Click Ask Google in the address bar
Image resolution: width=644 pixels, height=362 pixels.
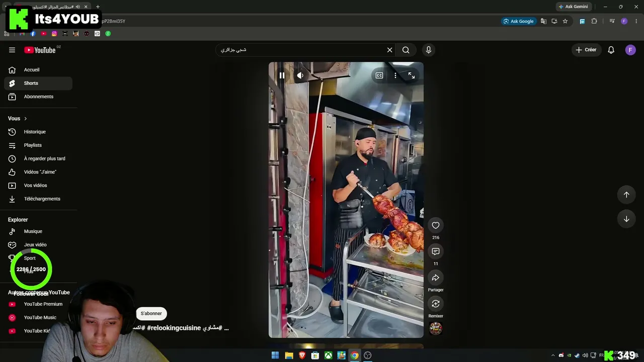point(518,21)
